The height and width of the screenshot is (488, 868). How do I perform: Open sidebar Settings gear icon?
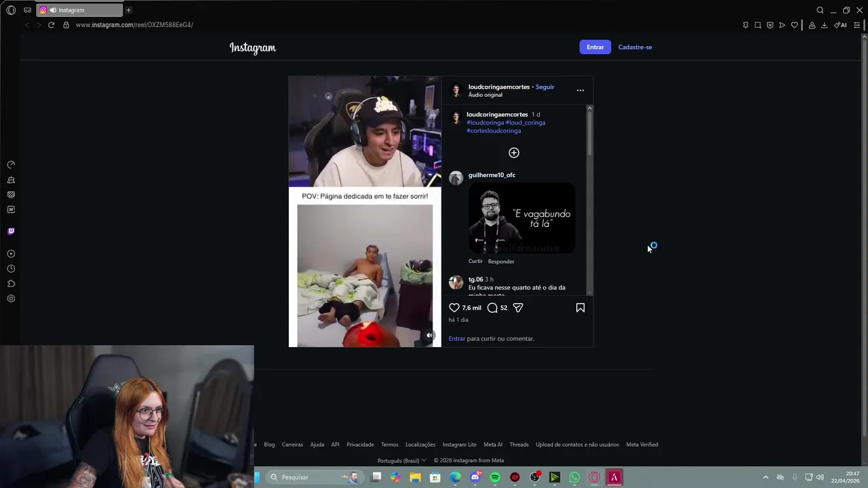(11, 299)
